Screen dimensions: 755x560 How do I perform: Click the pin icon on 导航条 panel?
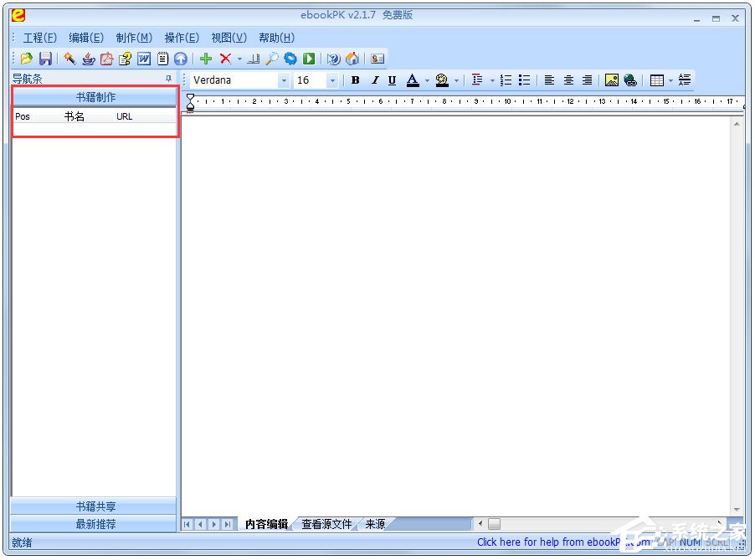point(168,79)
